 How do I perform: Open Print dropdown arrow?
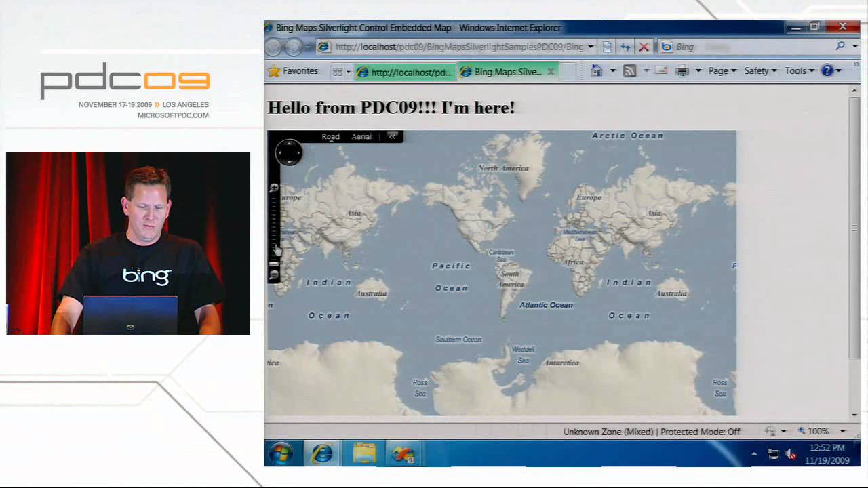pos(698,70)
